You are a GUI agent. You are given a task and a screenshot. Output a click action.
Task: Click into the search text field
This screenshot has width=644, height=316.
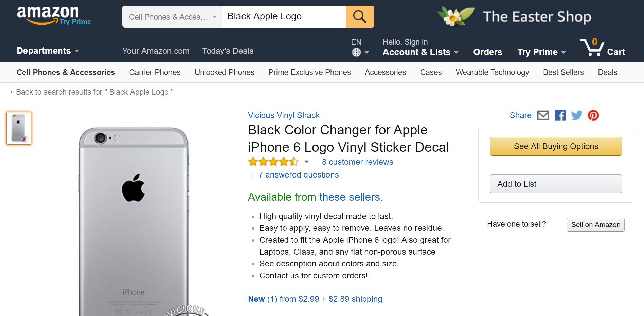coord(284,17)
